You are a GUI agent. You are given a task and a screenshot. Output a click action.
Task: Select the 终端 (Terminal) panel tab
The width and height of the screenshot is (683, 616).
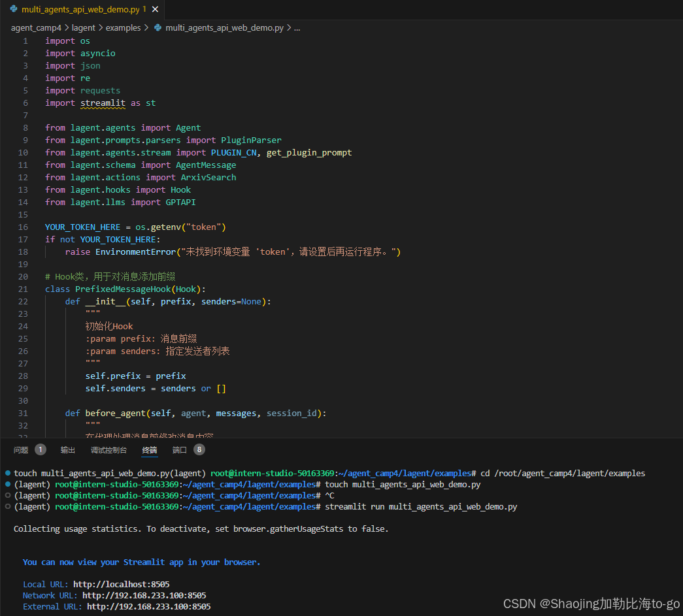pos(150,450)
